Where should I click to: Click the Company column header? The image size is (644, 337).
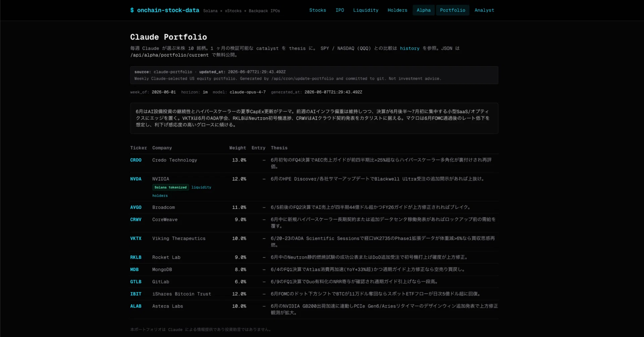click(162, 148)
